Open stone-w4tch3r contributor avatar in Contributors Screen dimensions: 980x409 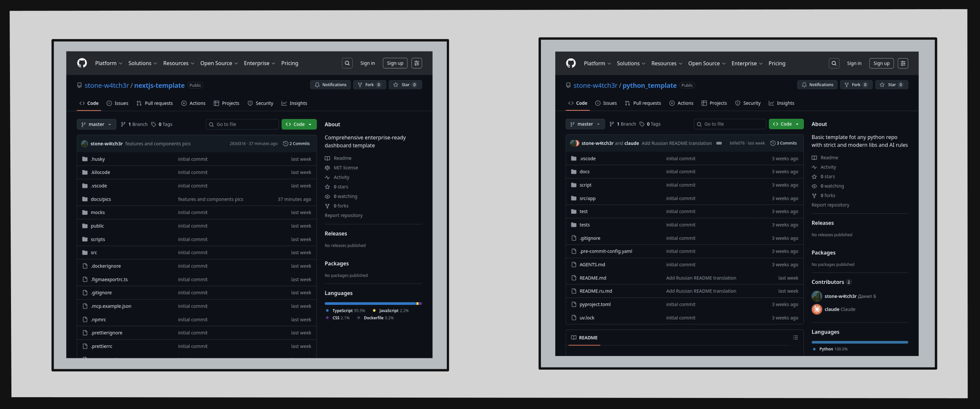pos(816,296)
